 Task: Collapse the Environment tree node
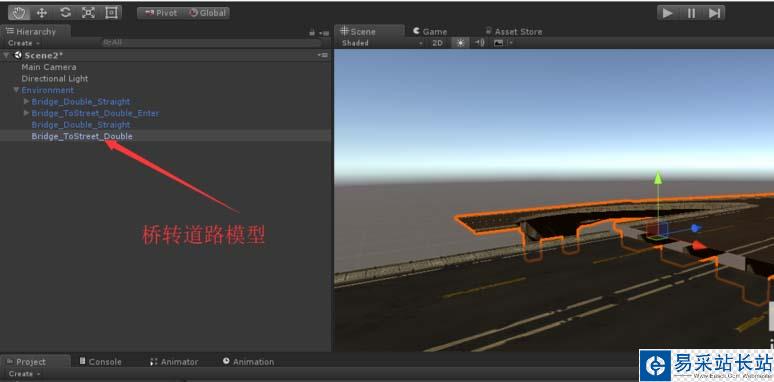point(16,90)
